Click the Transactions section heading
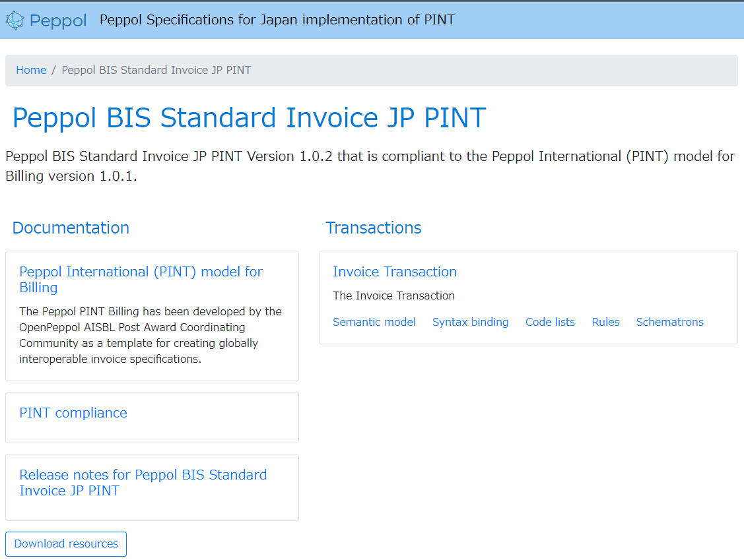Viewport: 744px width, 560px height. pos(374,228)
